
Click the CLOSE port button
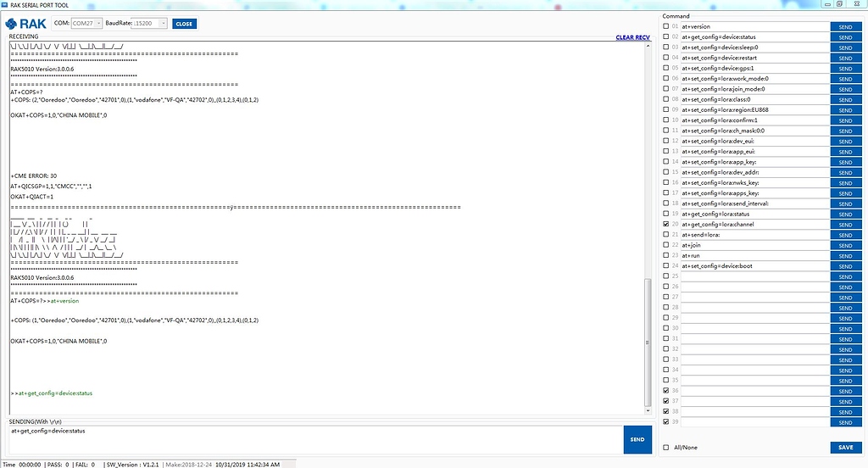click(x=184, y=24)
